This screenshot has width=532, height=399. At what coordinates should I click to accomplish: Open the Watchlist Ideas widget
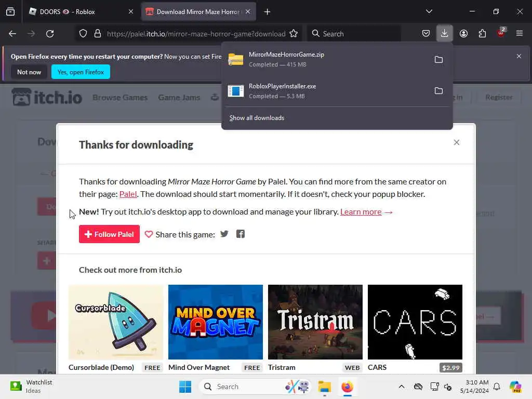31,386
